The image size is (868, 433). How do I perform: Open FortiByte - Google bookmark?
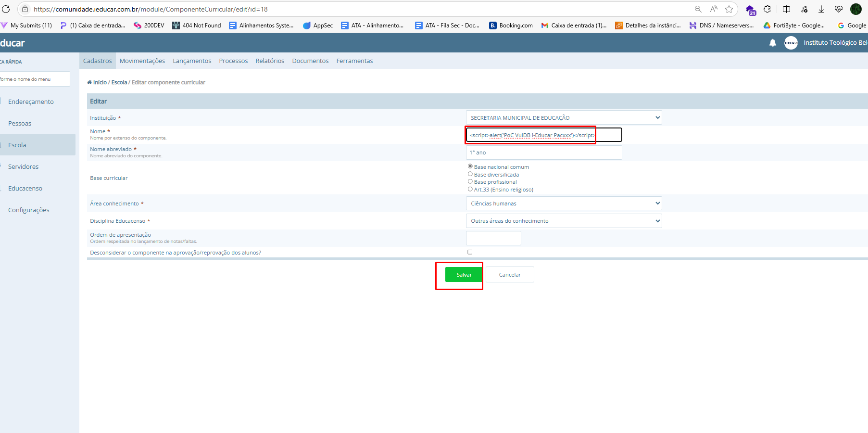click(x=794, y=25)
